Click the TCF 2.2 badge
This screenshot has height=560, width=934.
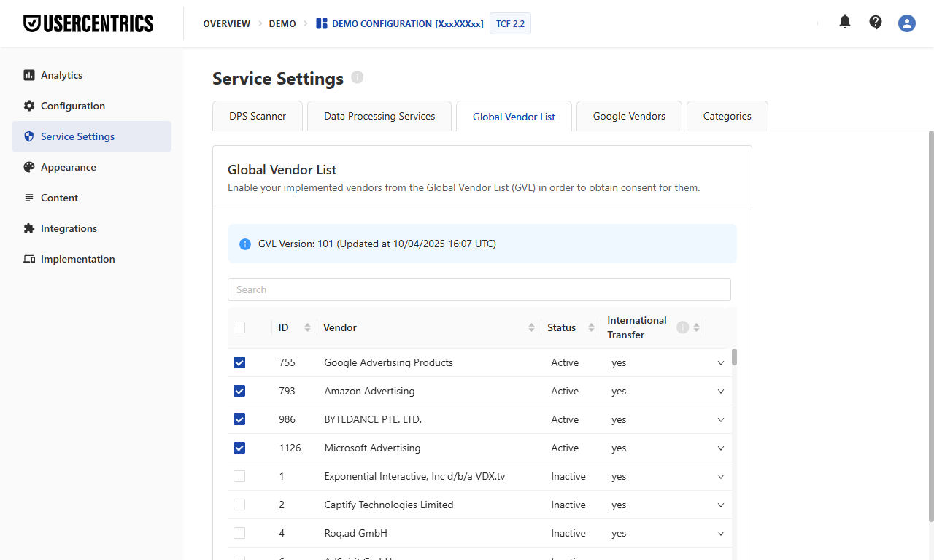(x=510, y=23)
